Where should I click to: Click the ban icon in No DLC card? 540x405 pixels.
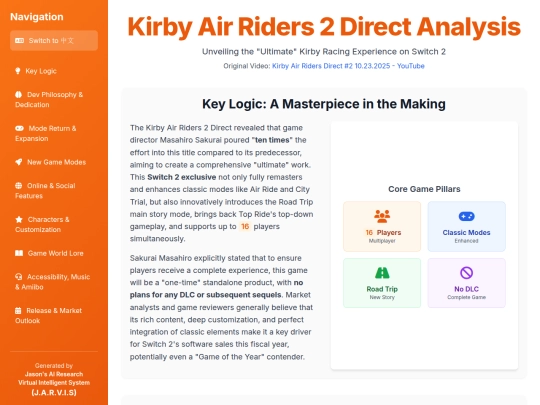(466, 273)
